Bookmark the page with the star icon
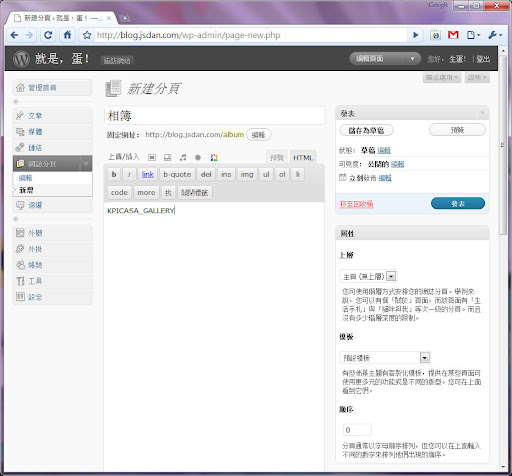512x476 pixels. click(87, 35)
